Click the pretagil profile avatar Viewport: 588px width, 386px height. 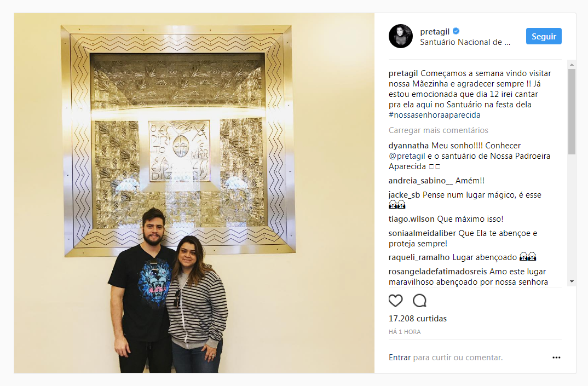point(401,36)
